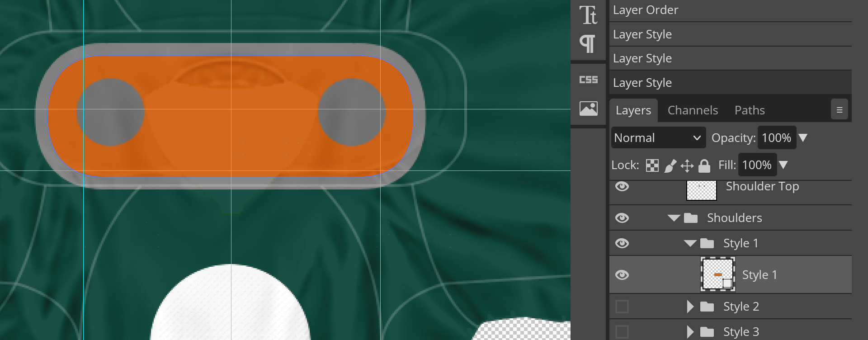Expand the Style 2 folder
Viewport: 868px width, 340px height.
pos(690,307)
